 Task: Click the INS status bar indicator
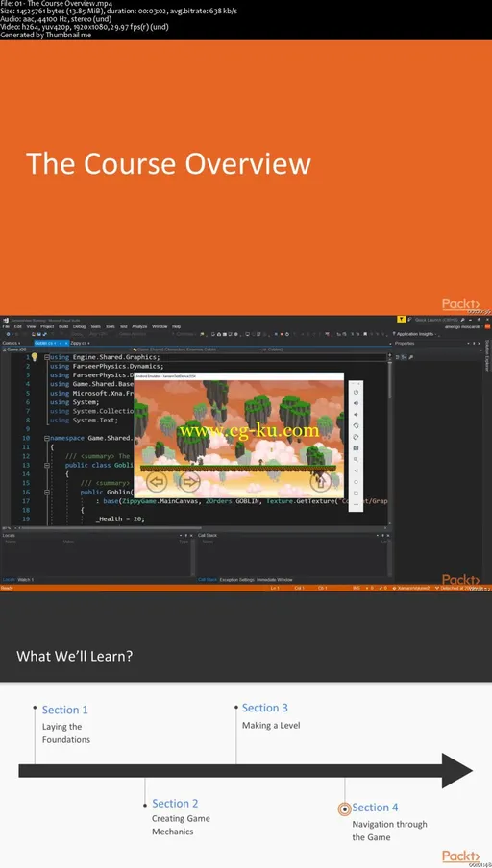(x=357, y=588)
